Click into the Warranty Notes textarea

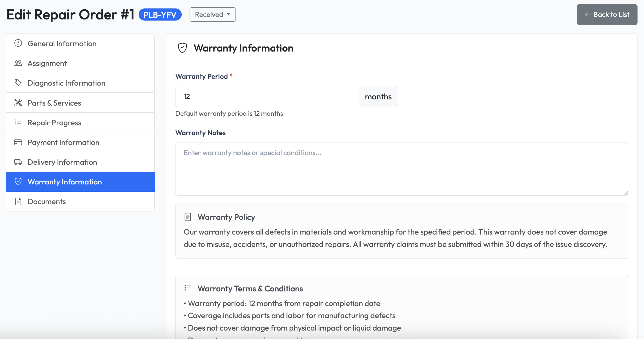[x=402, y=169]
